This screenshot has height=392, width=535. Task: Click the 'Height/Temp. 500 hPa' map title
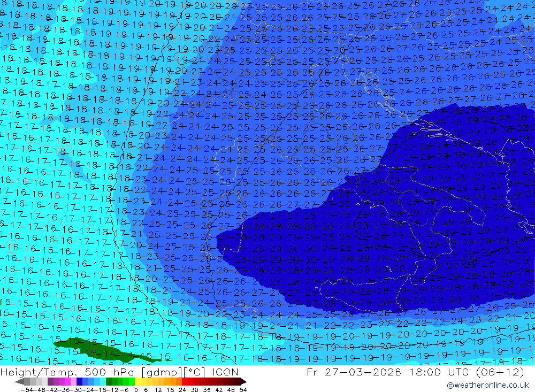click(68, 372)
